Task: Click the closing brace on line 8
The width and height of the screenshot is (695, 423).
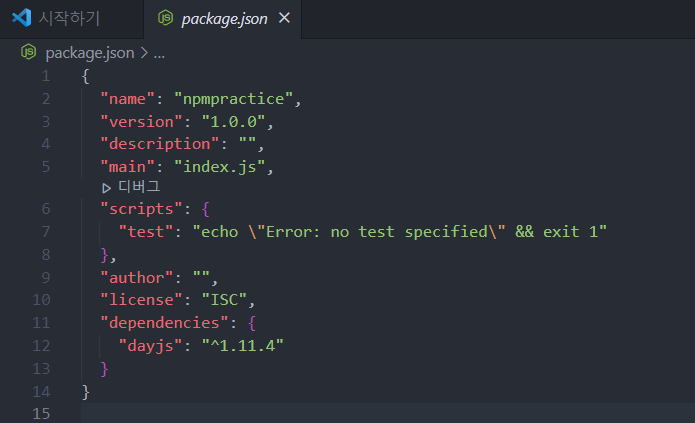Action: point(105,255)
